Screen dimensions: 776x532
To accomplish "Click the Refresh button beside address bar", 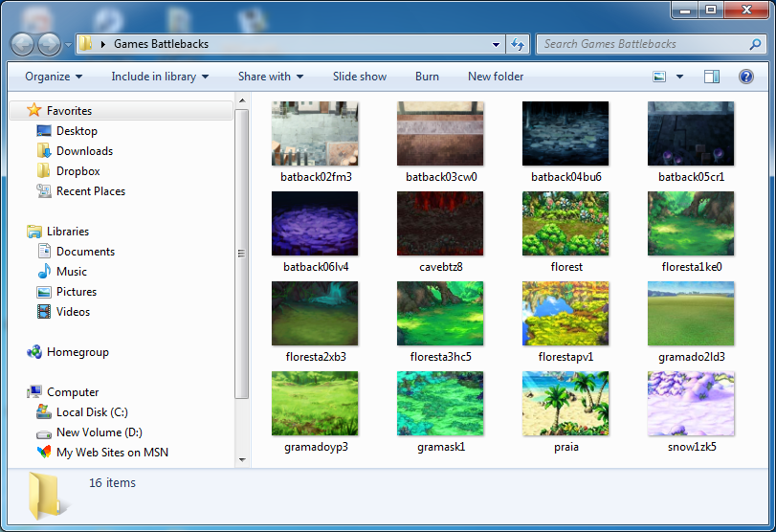I will (x=518, y=45).
